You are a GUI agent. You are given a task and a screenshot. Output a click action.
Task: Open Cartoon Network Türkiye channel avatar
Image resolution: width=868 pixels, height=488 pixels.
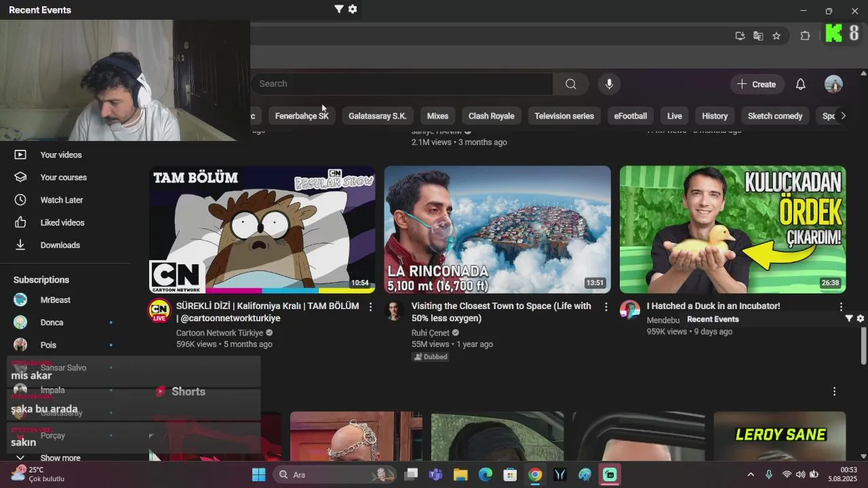(x=159, y=311)
